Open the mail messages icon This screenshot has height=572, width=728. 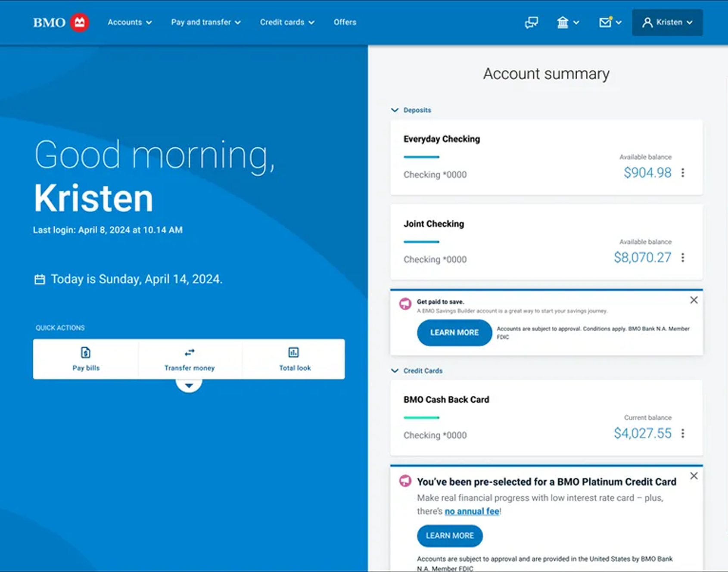[605, 22]
